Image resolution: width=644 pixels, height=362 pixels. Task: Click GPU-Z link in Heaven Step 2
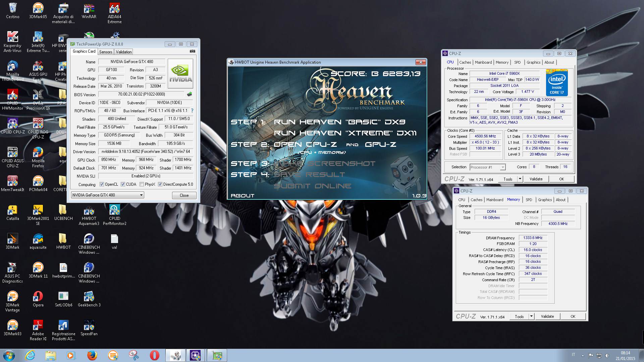[x=380, y=144]
